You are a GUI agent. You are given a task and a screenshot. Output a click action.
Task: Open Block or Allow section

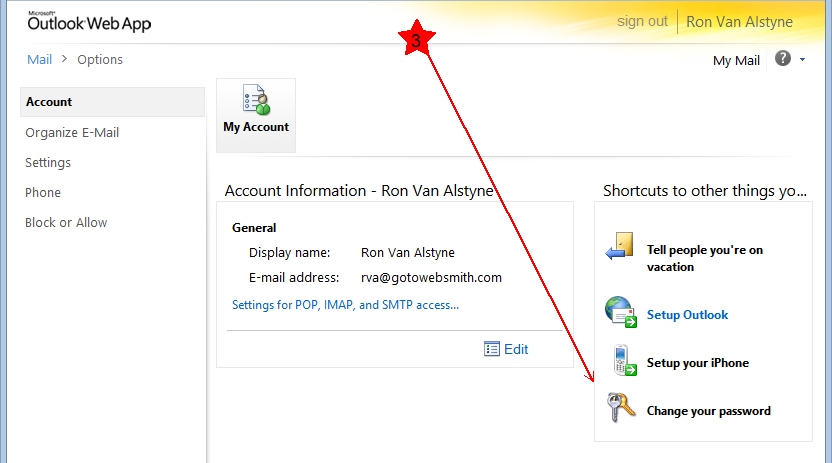click(66, 223)
